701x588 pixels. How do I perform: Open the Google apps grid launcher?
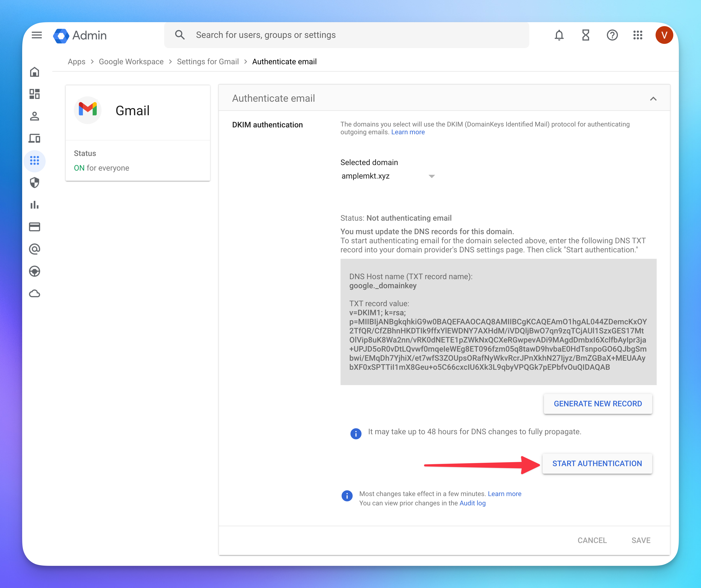coord(638,35)
